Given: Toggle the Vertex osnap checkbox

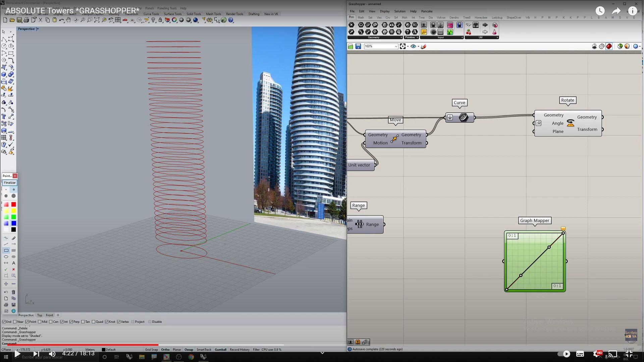Looking at the screenshot, I should [119, 322].
